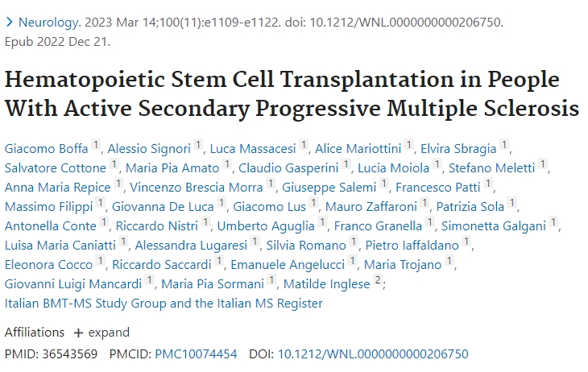Click the plus icon beside expand
588x372 pixels.
(x=78, y=333)
